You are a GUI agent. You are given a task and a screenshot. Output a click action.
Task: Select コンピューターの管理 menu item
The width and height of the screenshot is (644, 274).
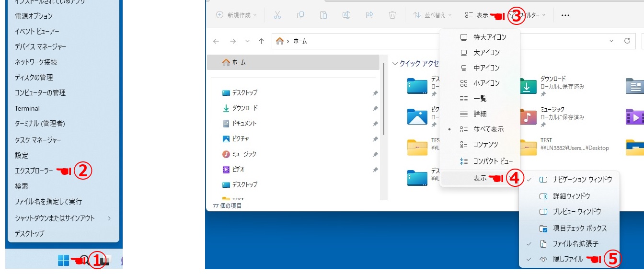point(40,92)
